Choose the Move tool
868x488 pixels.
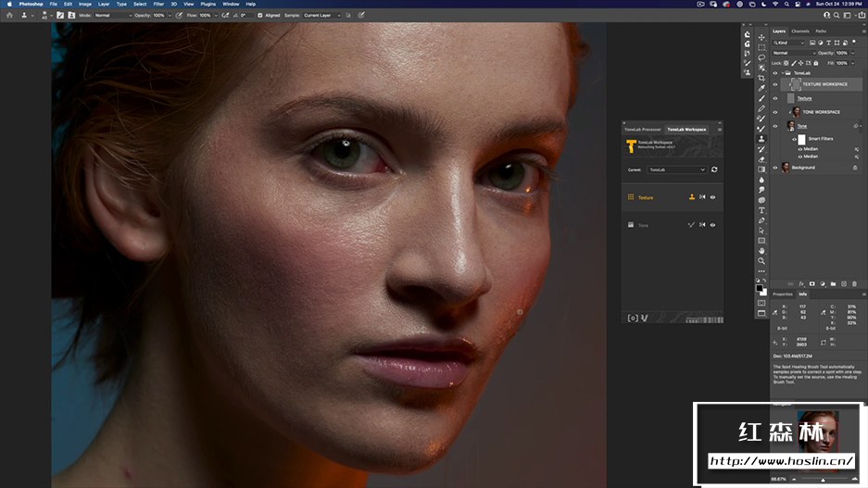761,37
